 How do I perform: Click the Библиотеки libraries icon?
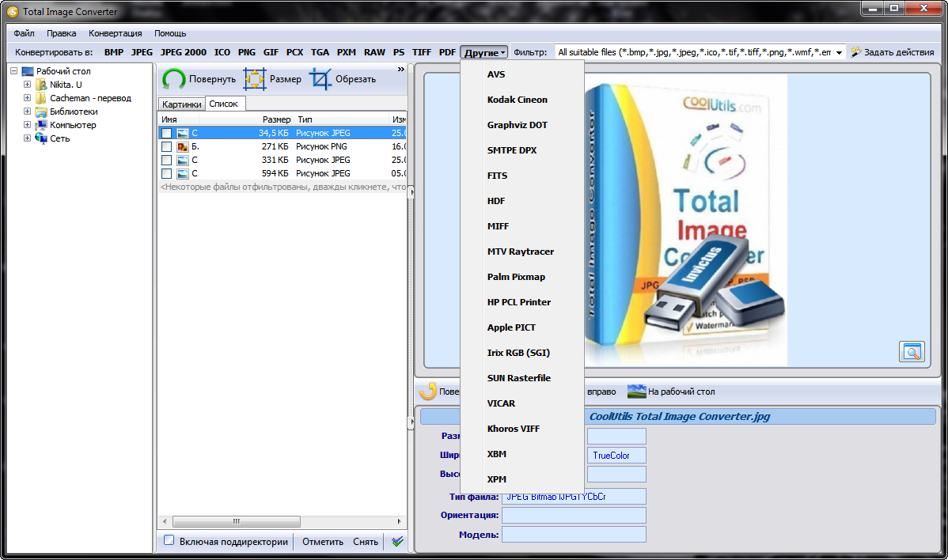coord(41,112)
